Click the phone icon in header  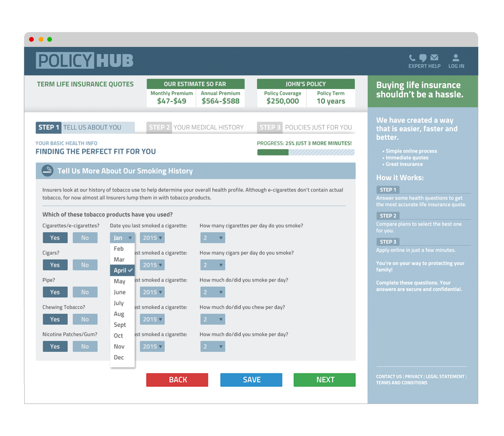pos(412,58)
